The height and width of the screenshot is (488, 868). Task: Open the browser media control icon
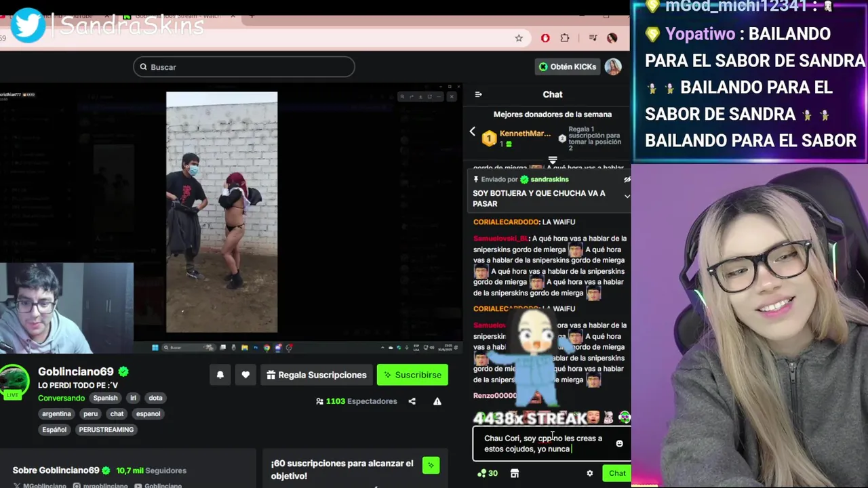pyautogui.click(x=593, y=38)
